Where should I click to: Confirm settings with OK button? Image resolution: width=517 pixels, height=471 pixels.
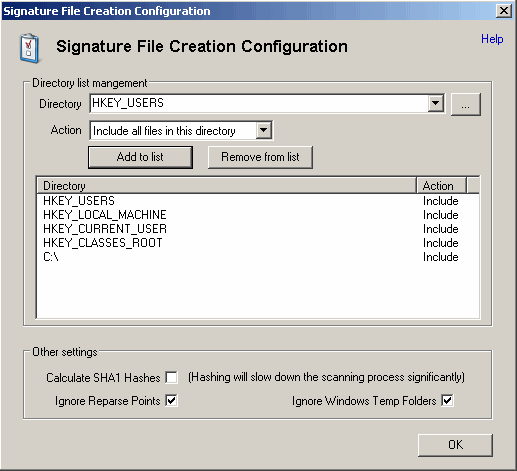[x=455, y=445]
